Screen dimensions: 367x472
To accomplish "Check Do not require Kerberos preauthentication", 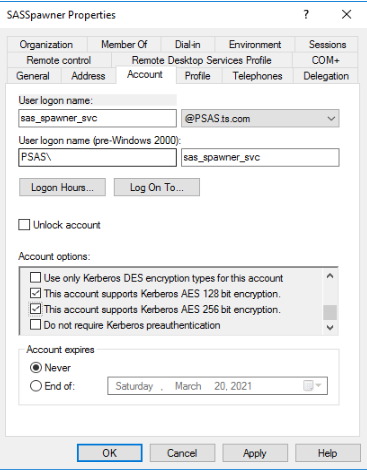I will click(35, 324).
